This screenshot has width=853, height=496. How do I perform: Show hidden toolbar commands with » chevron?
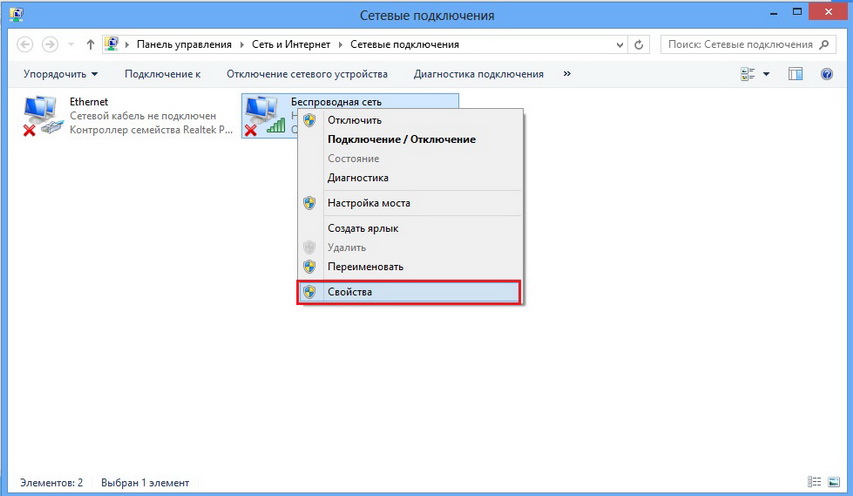click(567, 74)
